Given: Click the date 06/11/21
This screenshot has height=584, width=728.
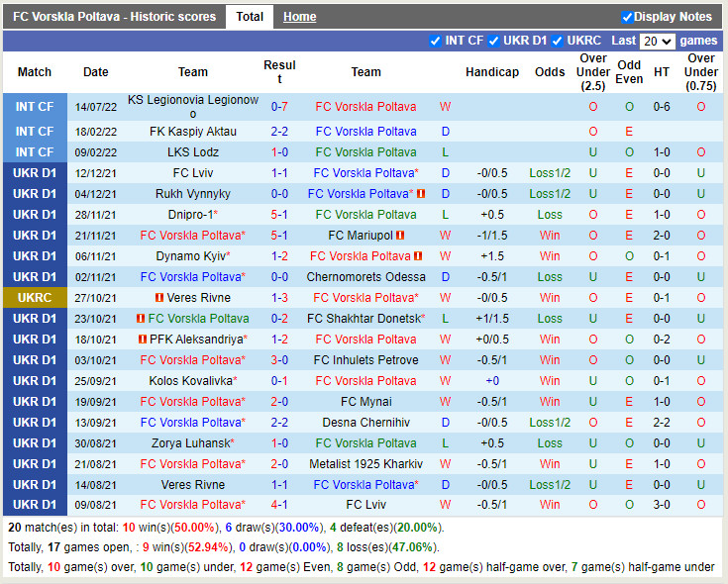Looking at the screenshot, I should tap(96, 256).
